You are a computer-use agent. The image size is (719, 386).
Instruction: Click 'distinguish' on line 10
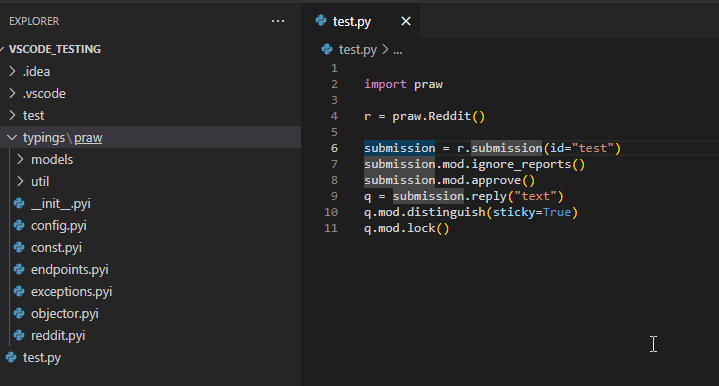pos(446,212)
